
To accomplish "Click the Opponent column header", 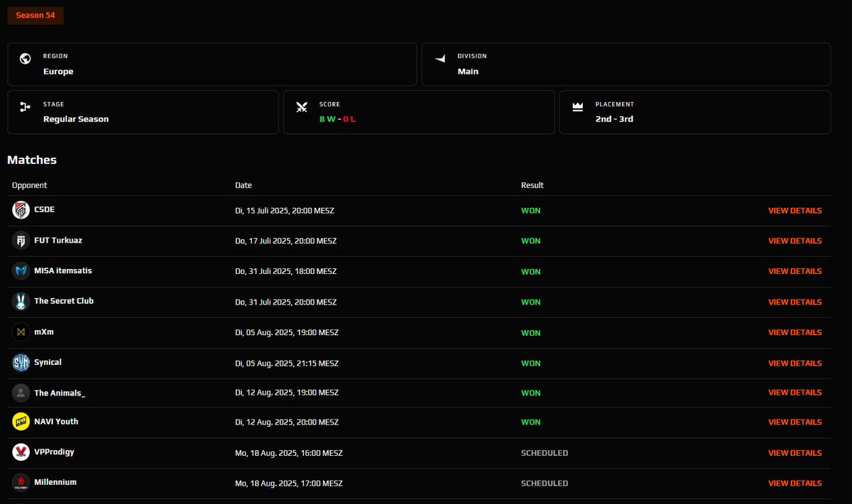I will (x=30, y=185).
